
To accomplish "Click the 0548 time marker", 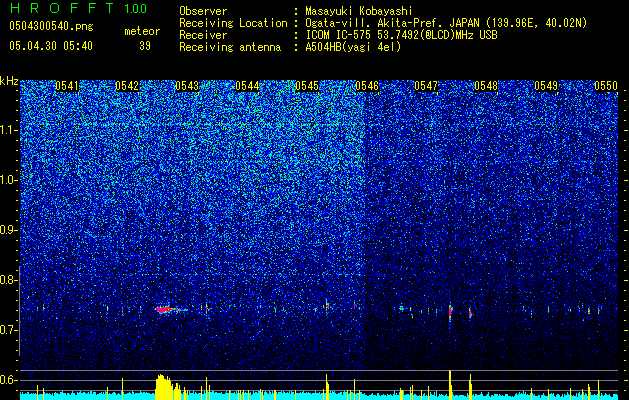I will [486, 86].
